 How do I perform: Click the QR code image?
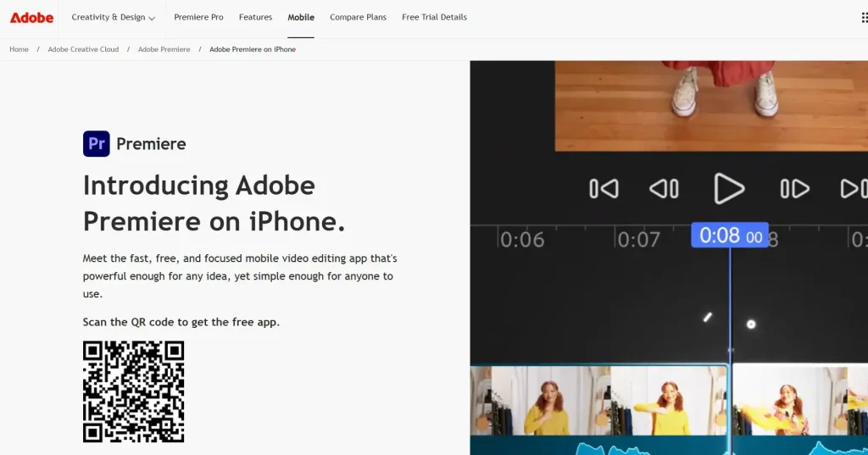pos(133,391)
